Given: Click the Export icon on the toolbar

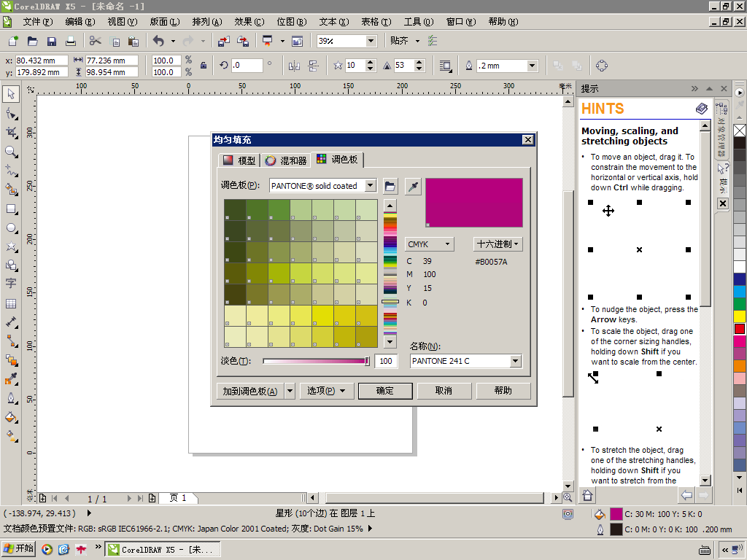Looking at the screenshot, I should pos(243,41).
